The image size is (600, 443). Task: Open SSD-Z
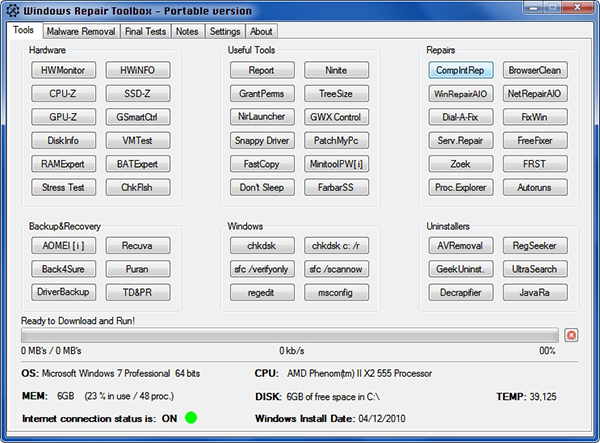click(138, 94)
